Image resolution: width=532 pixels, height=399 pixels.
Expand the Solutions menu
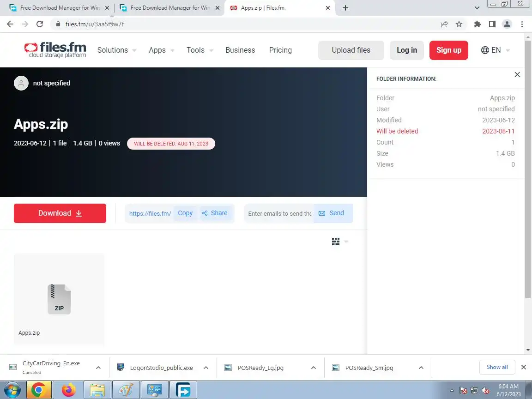coord(117,50)
